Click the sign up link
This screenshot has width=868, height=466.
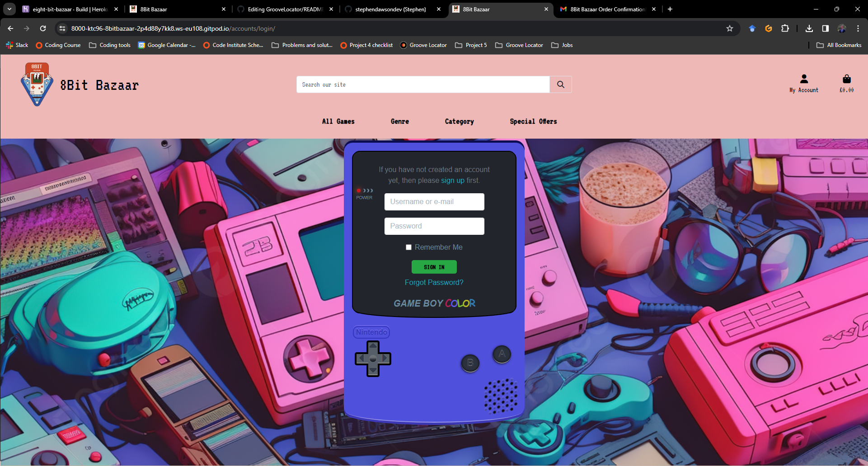point(453,180)
